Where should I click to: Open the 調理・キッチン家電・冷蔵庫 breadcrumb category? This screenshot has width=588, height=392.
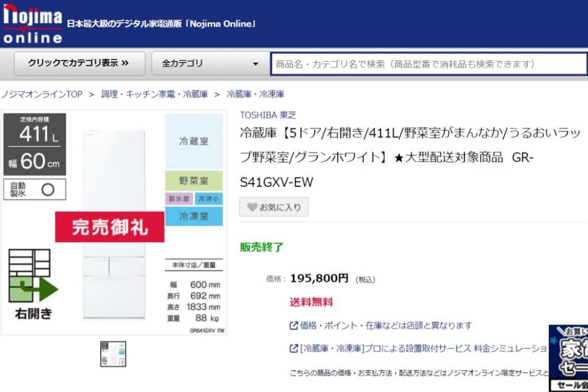154,94
